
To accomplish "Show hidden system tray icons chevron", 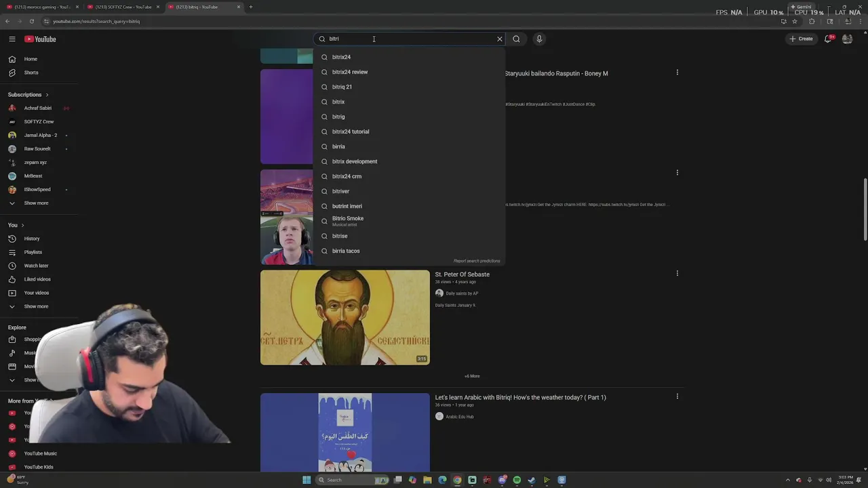I will click(788, 480).
